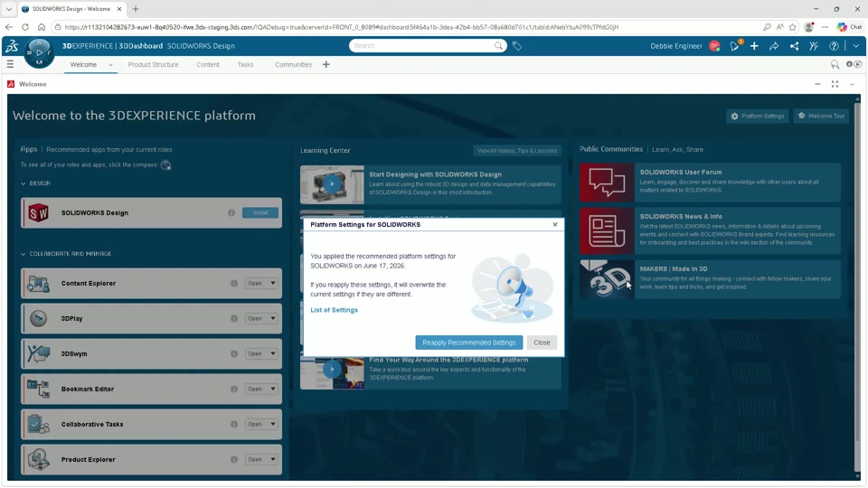Image resolution: width=868 pixels, height=488 pixels.
Task: Open the List of Settings link
Action: (x=334, y=310)
